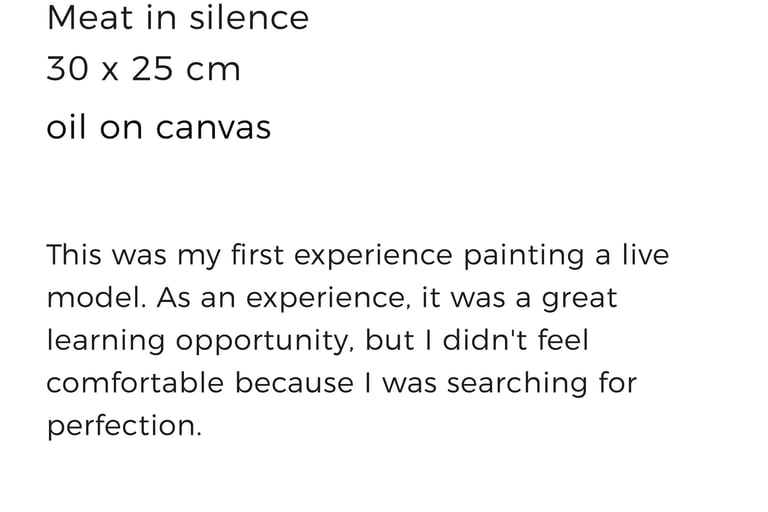Click the word 'because' in the paragraph

coord(293,383)
